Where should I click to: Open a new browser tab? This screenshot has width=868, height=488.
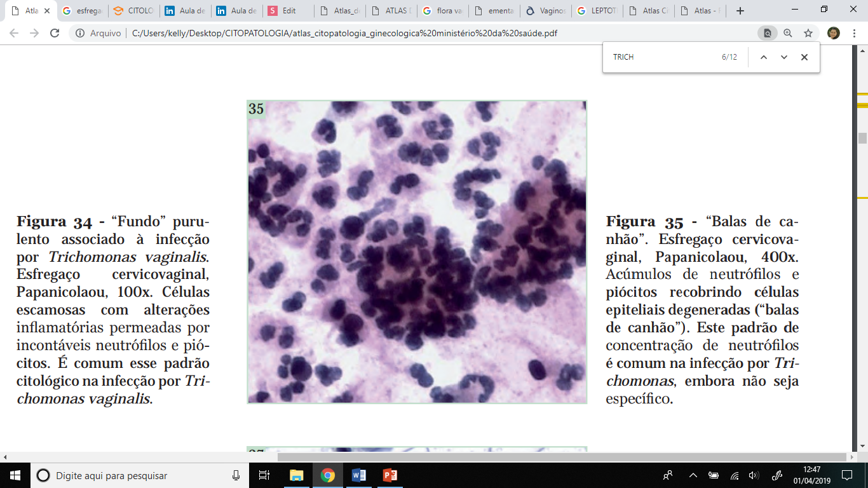(740, 11)
